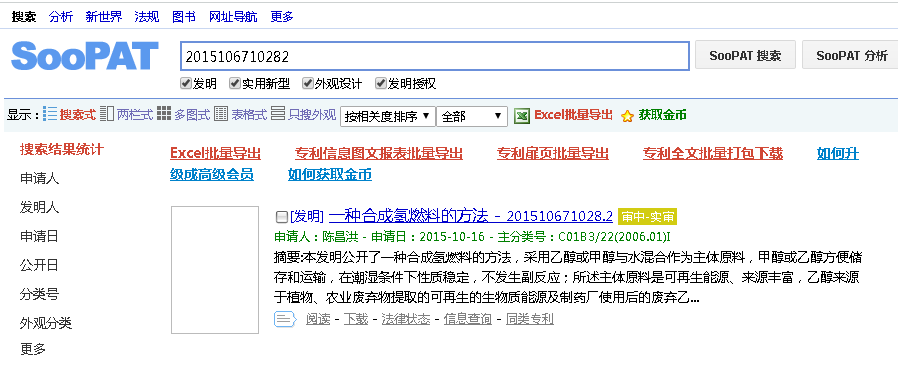Open the 按相关度排序 sort dropdown
The image size is (898, 369).
click(x=388, y=116)
